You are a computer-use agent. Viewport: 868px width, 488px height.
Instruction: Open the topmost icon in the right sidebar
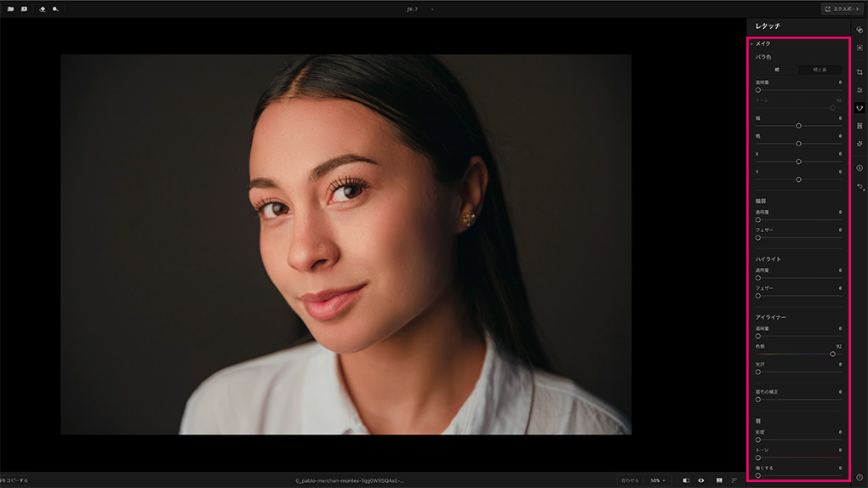pos(859,30)
